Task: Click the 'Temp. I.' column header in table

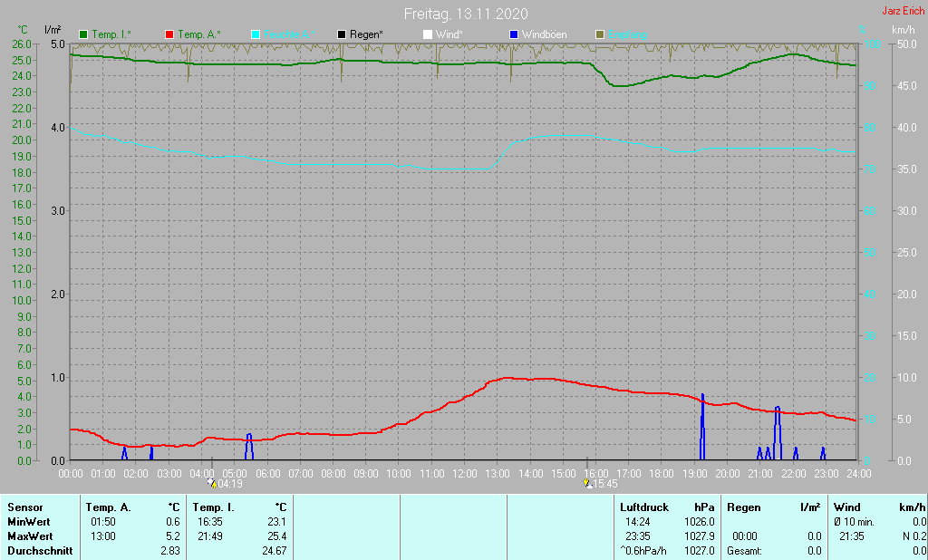Action: pyautogui.click(x=214, y=507)
